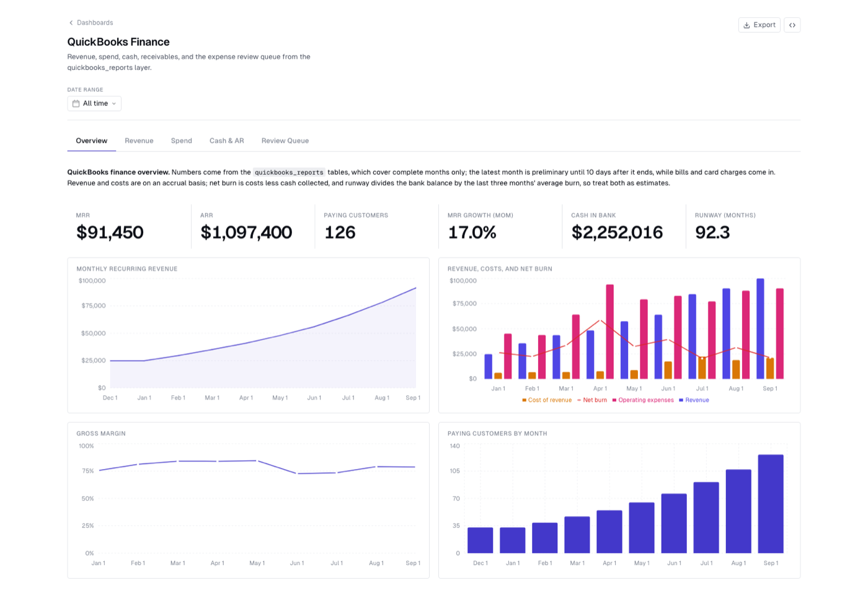The image size is (868, 596).
Task: Click the MRR Growth value 17.0%
Action: 472,232
